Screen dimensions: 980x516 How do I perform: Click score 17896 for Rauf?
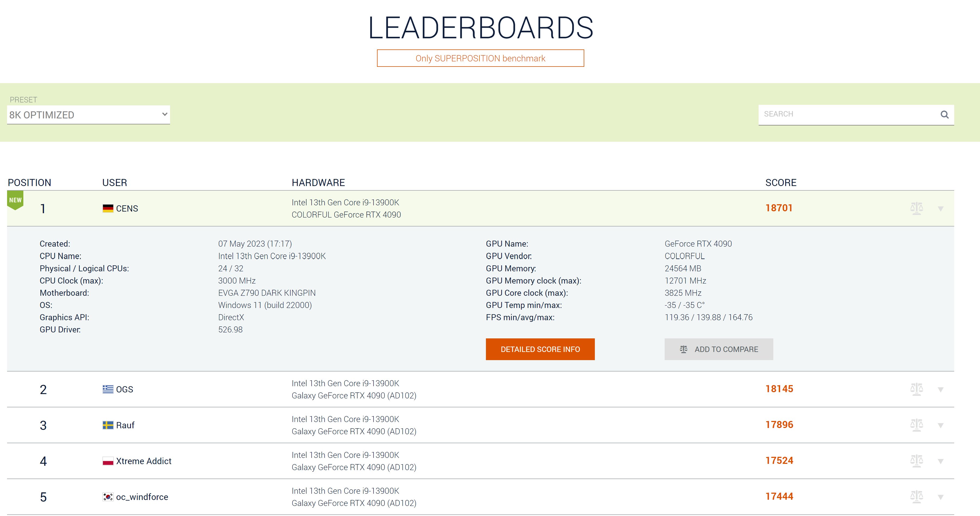coord(779,425)
